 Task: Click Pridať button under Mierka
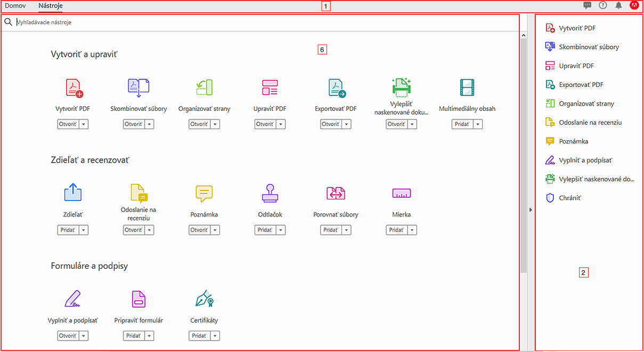click(397, 230)
